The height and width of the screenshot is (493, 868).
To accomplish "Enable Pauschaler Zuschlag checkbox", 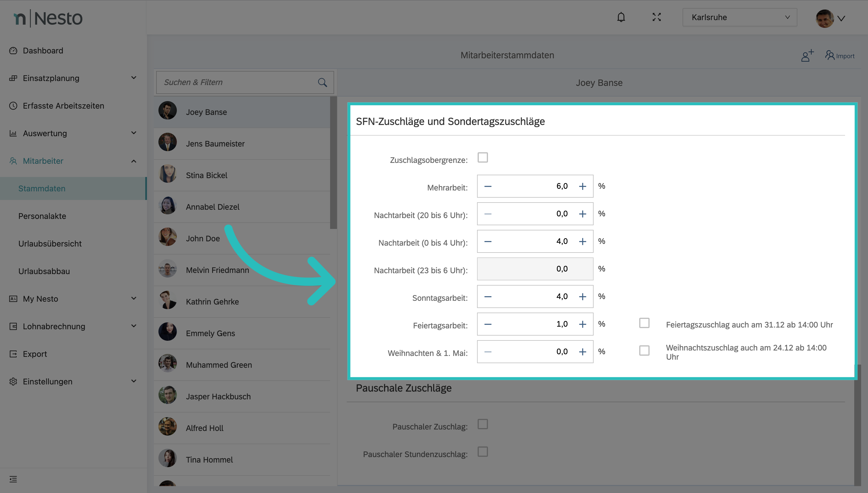I will (x=483, y=424).
